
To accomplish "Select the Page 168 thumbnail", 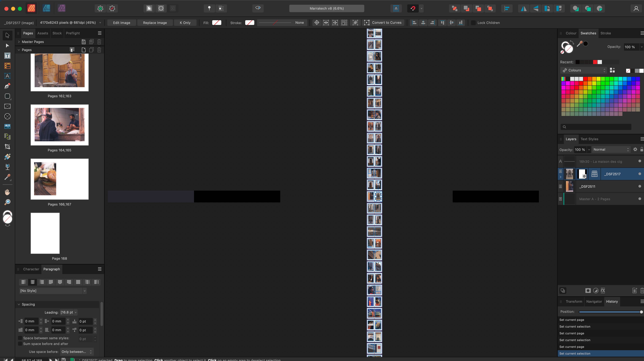I will pos(45,233).
